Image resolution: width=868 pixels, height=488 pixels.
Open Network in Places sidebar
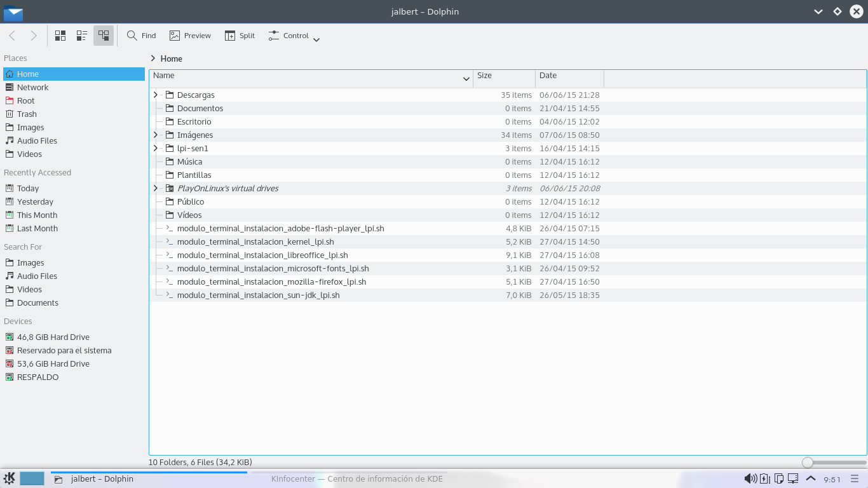click(x=32, y=87)
